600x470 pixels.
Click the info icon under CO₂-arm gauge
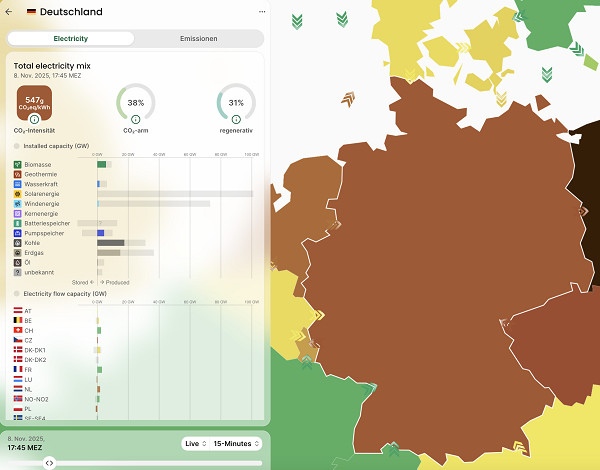(135, 120)
